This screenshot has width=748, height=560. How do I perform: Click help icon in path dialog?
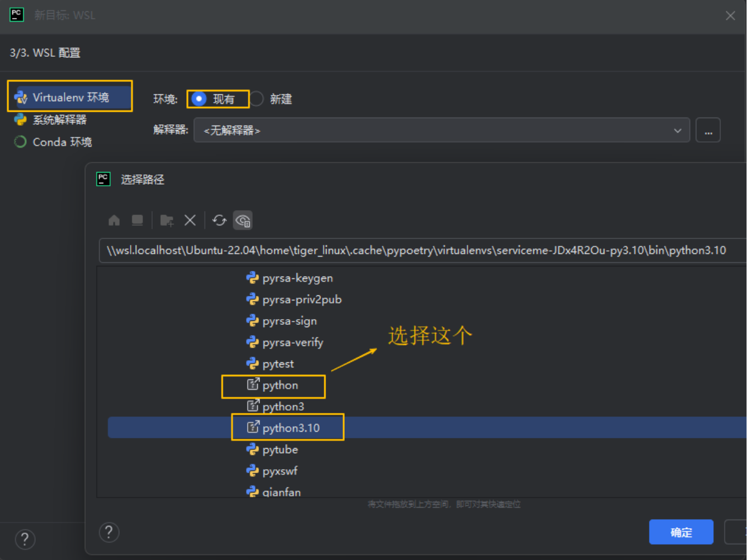click(109, 532)
